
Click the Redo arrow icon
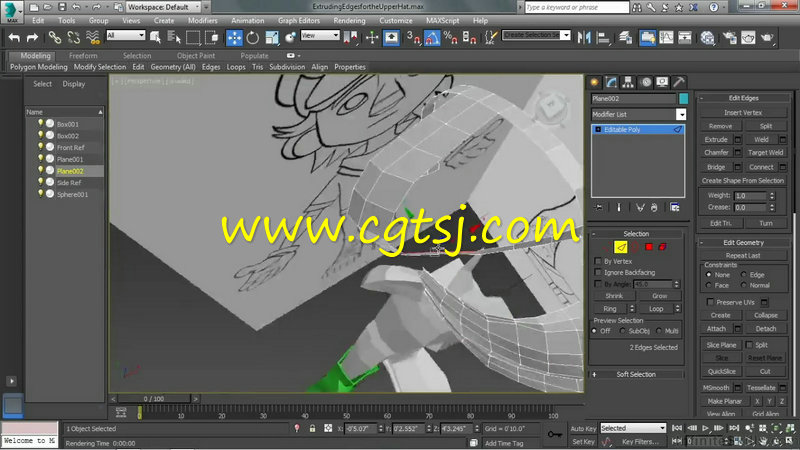click(32, 37)
